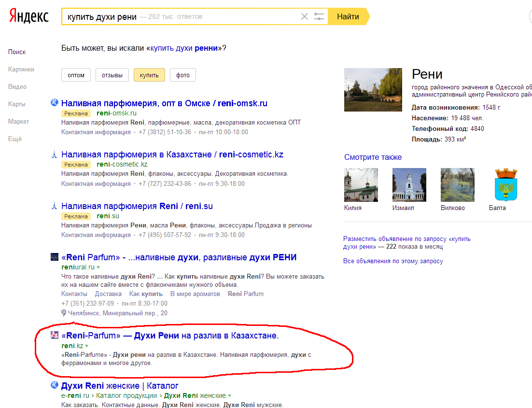Click the Смотрите также heading

373,157
